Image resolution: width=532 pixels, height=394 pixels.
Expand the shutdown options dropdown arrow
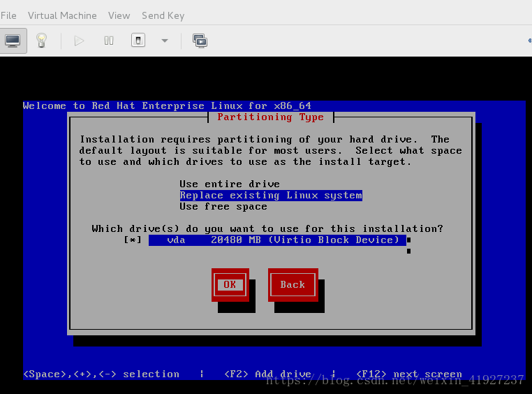(x=165, y=41)
